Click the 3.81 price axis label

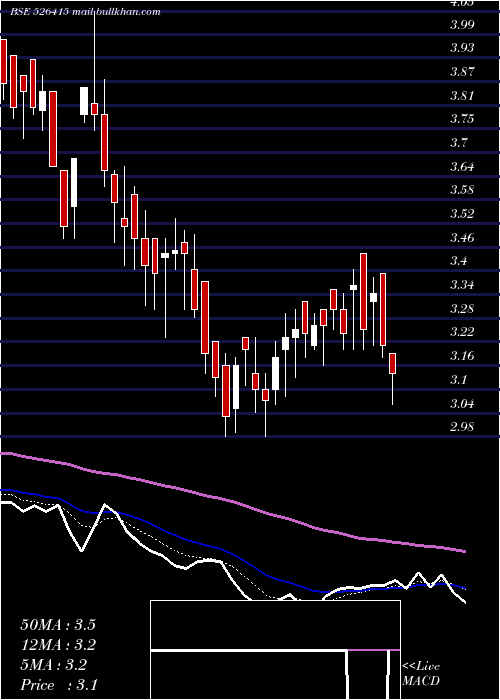pyautogui.click(x=462, y=96)
